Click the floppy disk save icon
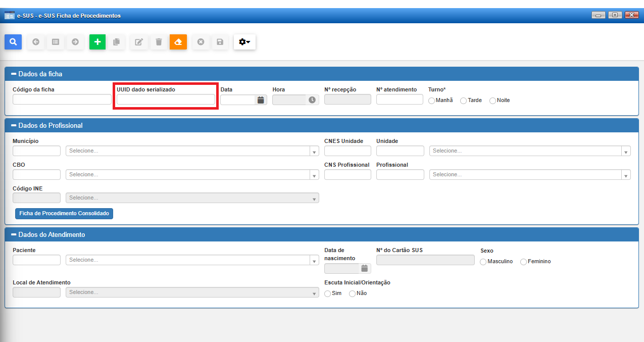 pyautogui.click(x=220, y=42)
